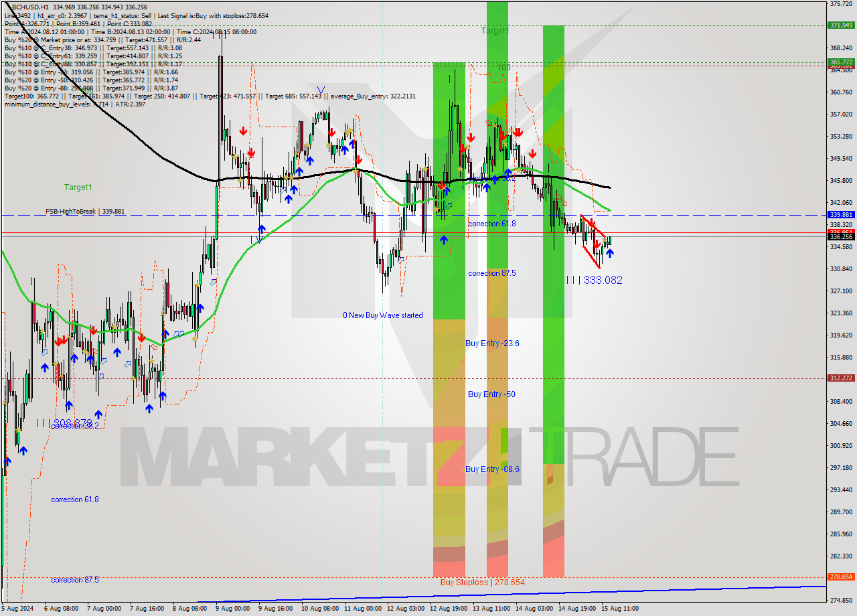Screen dimensions: 857x616
Task: Click the '15 Aug 11:00' time axis label
Action: pyautogui.click(x=620, y=609)
